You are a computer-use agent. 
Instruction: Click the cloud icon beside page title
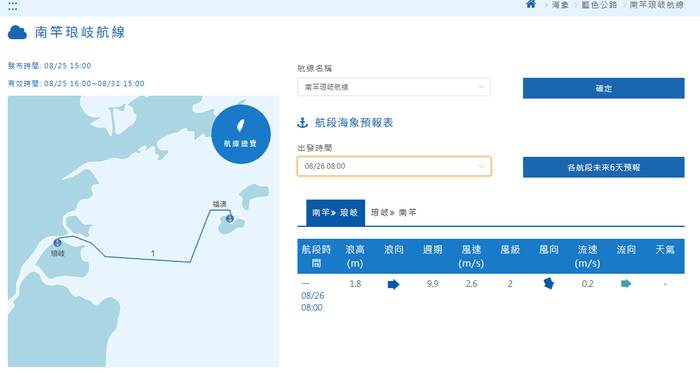click(17, 33)
